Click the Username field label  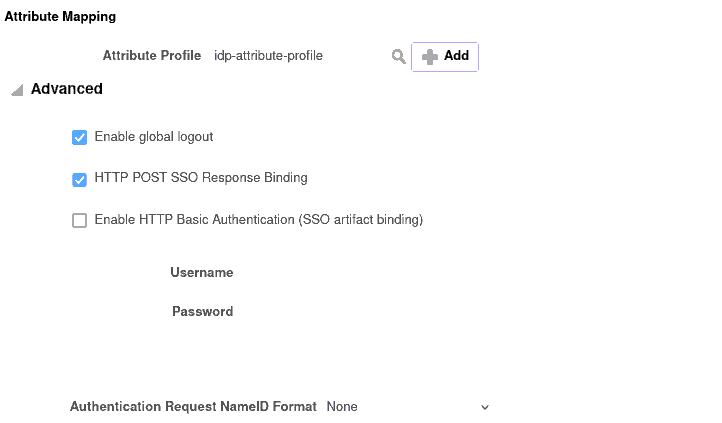tap(202, 272)
